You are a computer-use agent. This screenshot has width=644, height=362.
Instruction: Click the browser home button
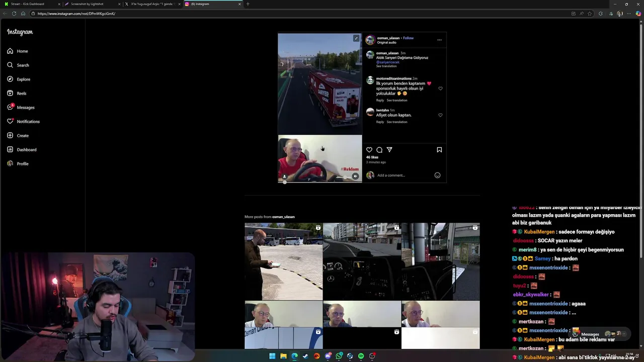pyautogui.click(x=23, y=14)
